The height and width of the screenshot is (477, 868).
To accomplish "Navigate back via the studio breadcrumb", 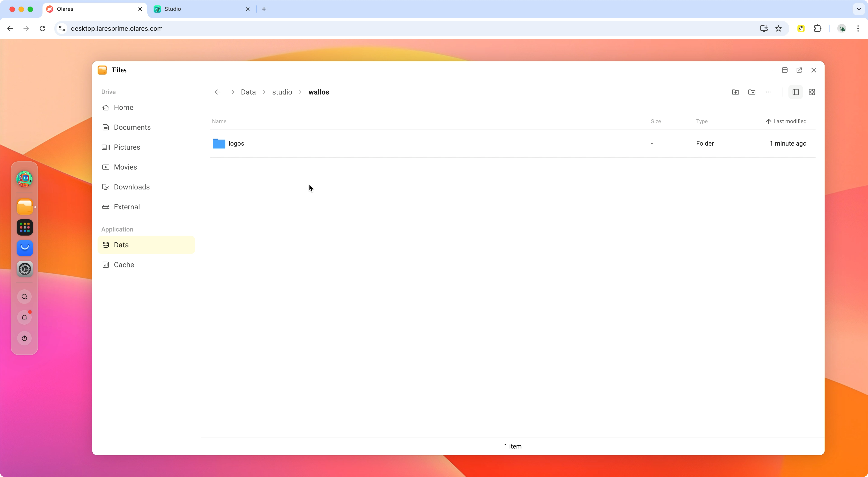I will pyautogui.click(x=282, y=92).
